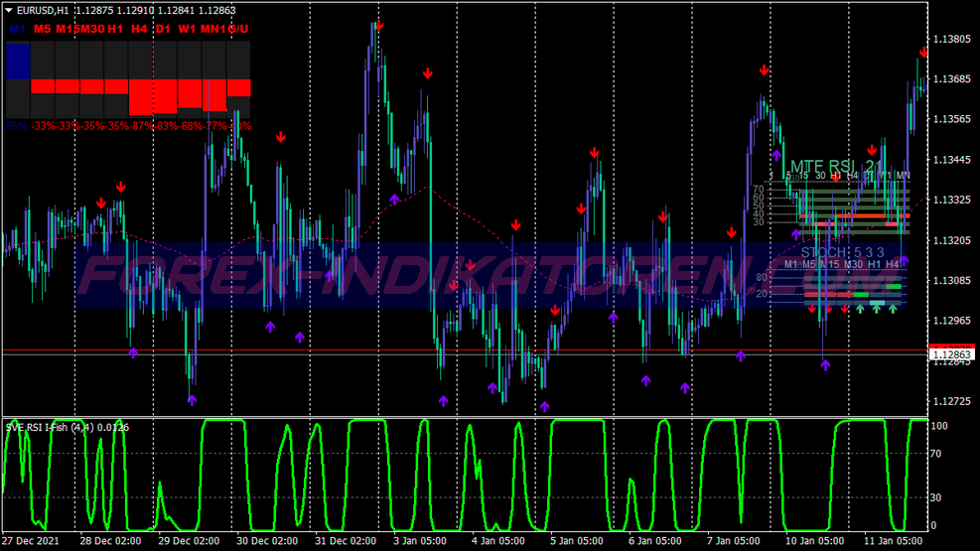Click the 10 Jan 05:00 time label
The image size is (980, 551).
(x=814, y=541)
